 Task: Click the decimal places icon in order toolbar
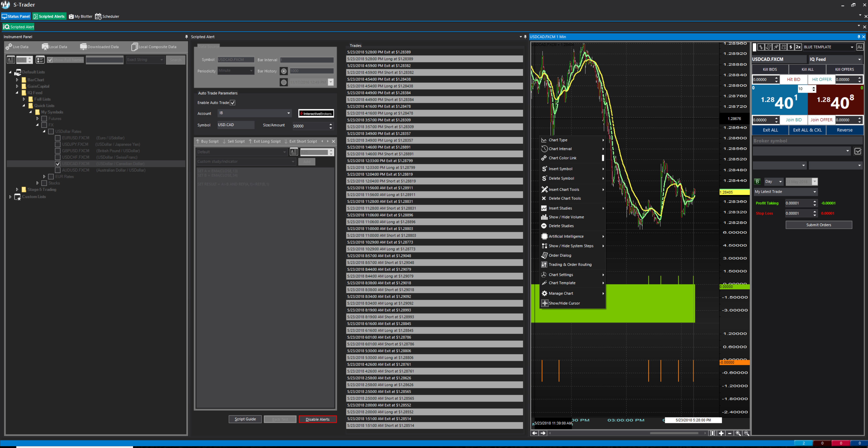783,47
